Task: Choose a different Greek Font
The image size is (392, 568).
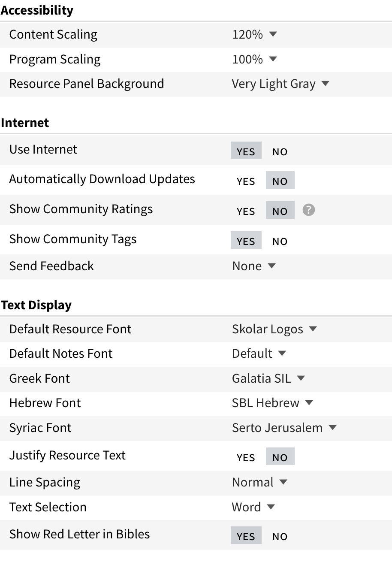Action: pyautogui.click(x=268, y=378)
